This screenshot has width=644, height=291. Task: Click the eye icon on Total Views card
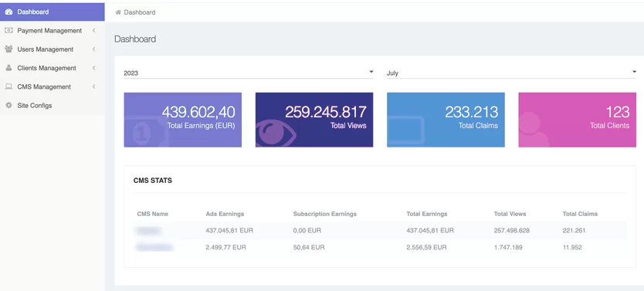(276, 133)
